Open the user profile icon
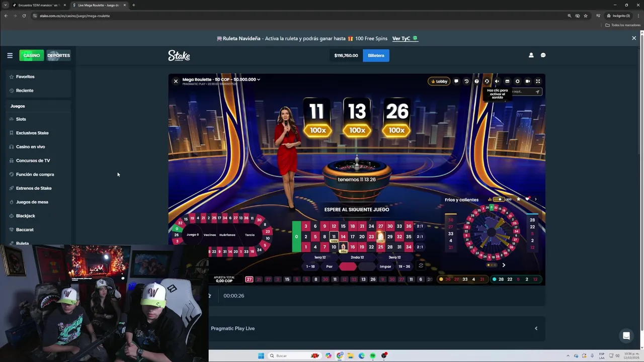Viewport: 644px width, 362px height. pos(531,55)
